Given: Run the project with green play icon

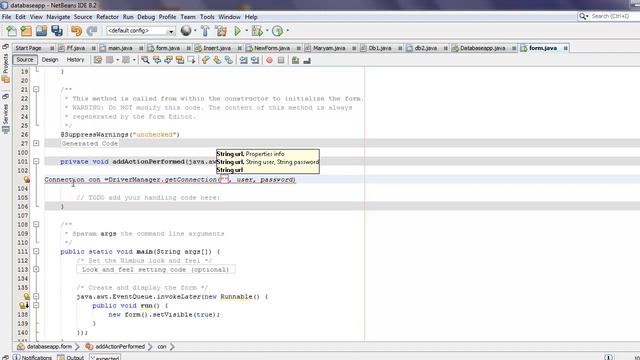Looking at the screenshot, I should (x=237, y=31).
